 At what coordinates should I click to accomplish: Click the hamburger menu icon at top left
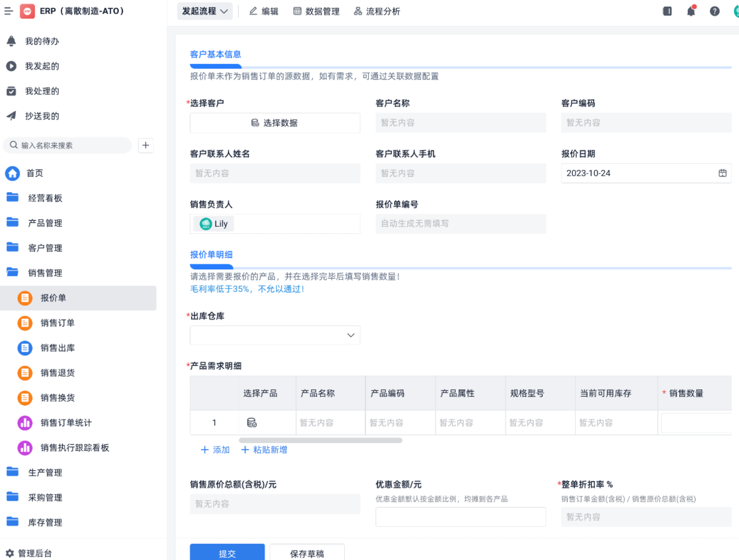[x=9, y=11]
